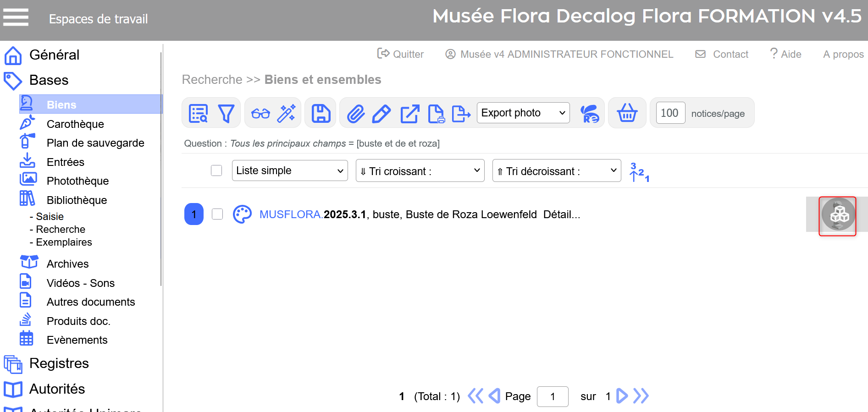Check the box for record MUSFLORA.2025.3.1

tap(217, 214)
